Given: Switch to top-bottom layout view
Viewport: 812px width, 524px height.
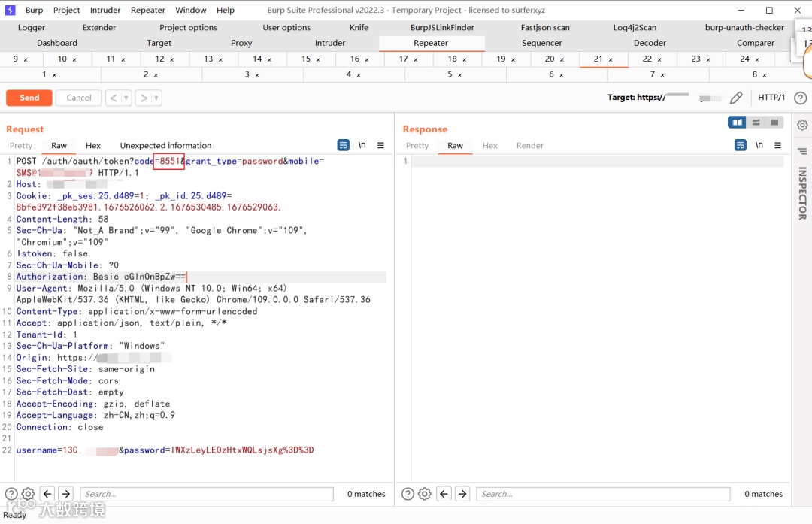Looking at the screenshot, I should tap(756, 123).
